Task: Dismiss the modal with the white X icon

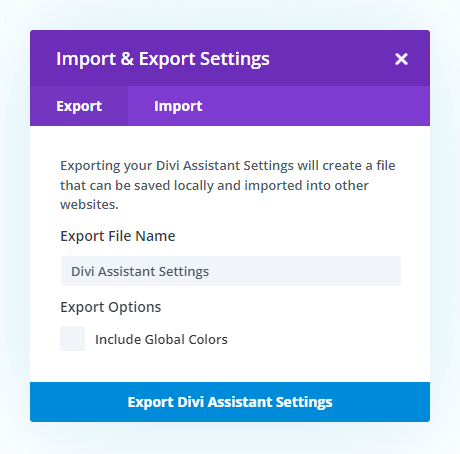Action: pyautogui.click(x=401, y=59)
